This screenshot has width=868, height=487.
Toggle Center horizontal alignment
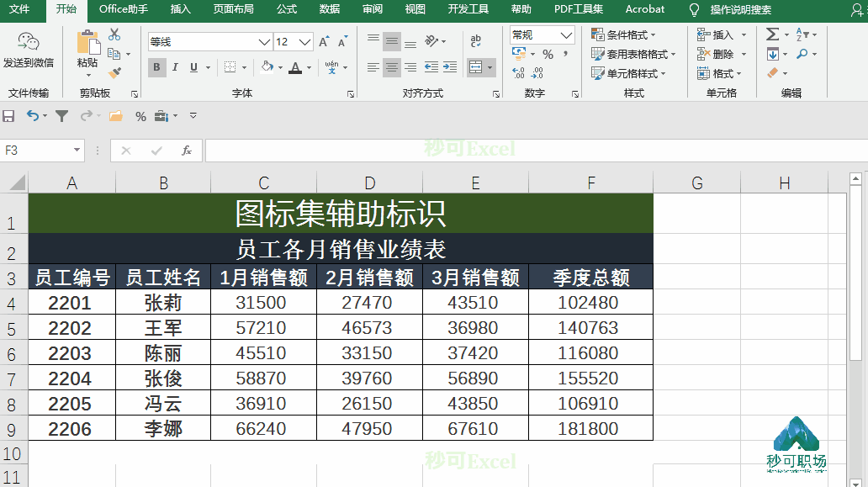(x=392, y=67)
